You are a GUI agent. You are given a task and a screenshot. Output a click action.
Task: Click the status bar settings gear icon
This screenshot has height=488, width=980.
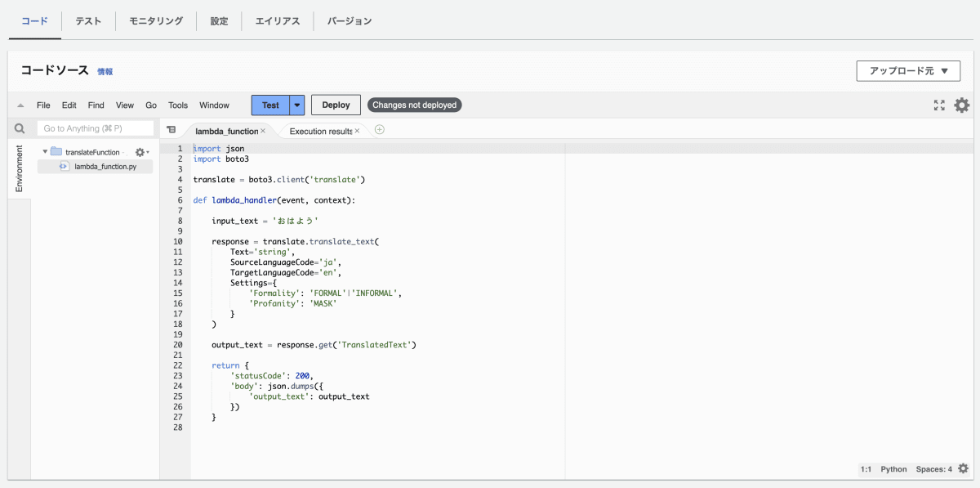coord(962,469)
